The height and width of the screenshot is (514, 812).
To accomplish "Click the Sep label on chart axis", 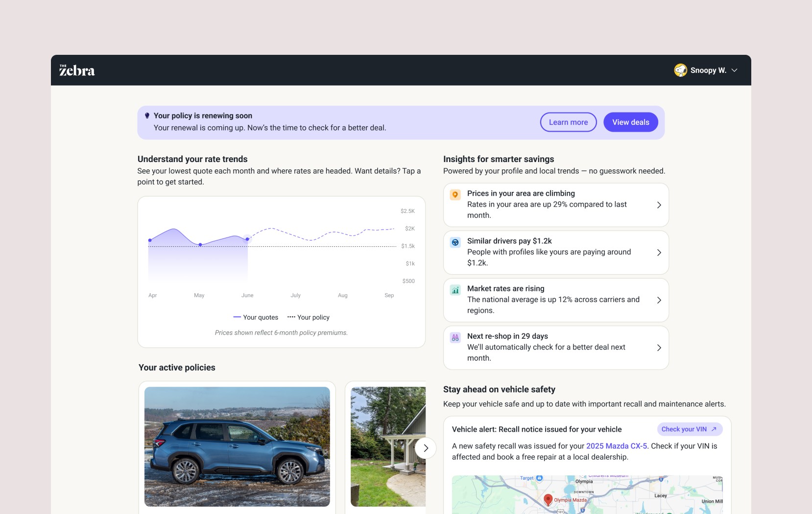I will (x=389, y=295).
